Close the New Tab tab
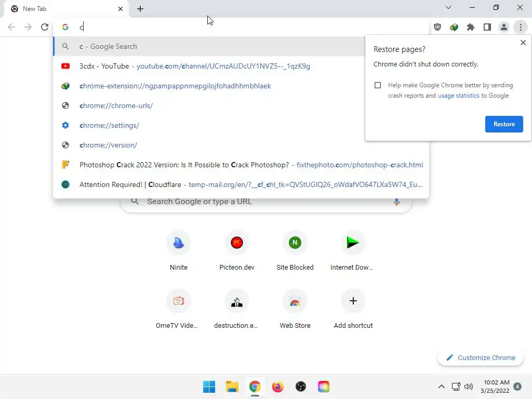 pos(121,9)
